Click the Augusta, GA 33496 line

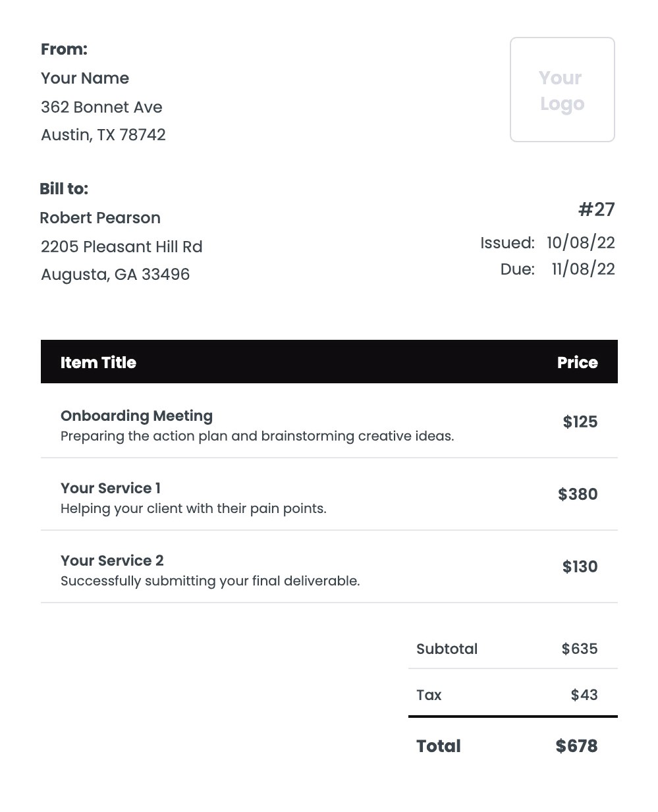pyautogui.click(x=115, y=275)
